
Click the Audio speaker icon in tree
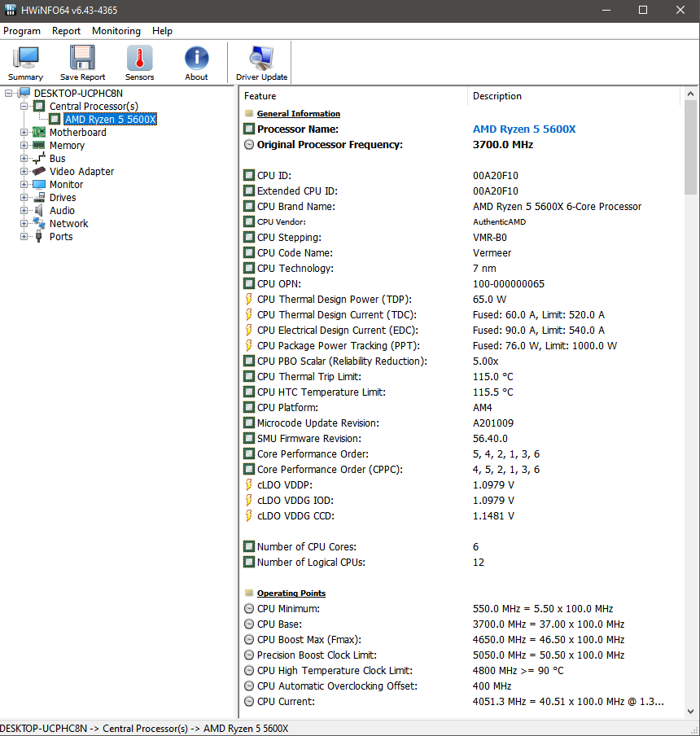(39, 210)
